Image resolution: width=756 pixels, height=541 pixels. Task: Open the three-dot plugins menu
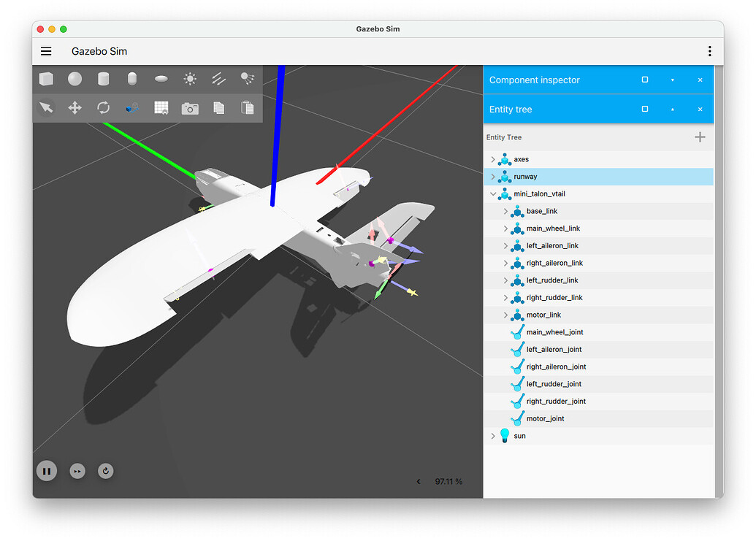709,51
